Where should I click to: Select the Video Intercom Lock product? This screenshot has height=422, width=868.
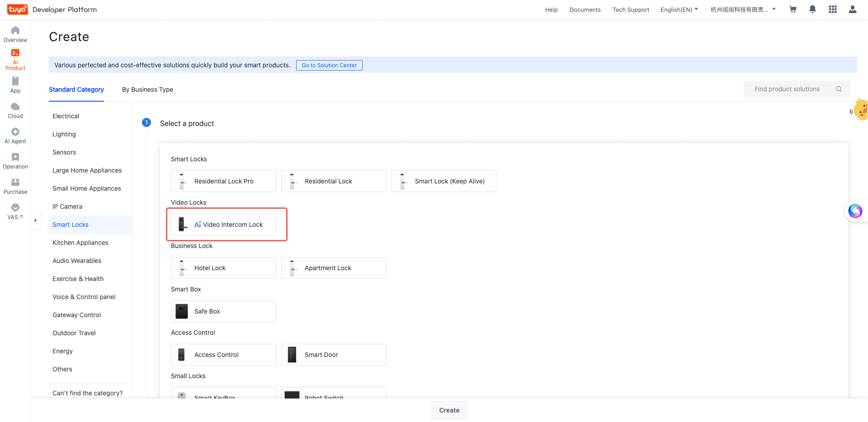223,225
